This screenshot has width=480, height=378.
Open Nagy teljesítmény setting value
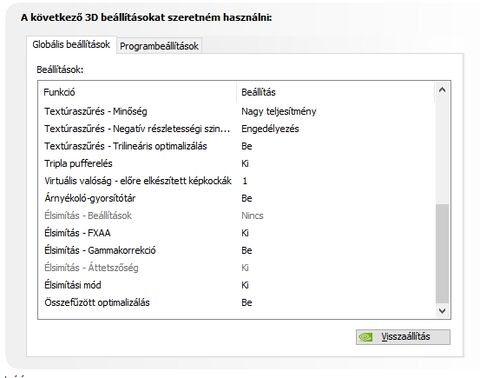point(279,111)
